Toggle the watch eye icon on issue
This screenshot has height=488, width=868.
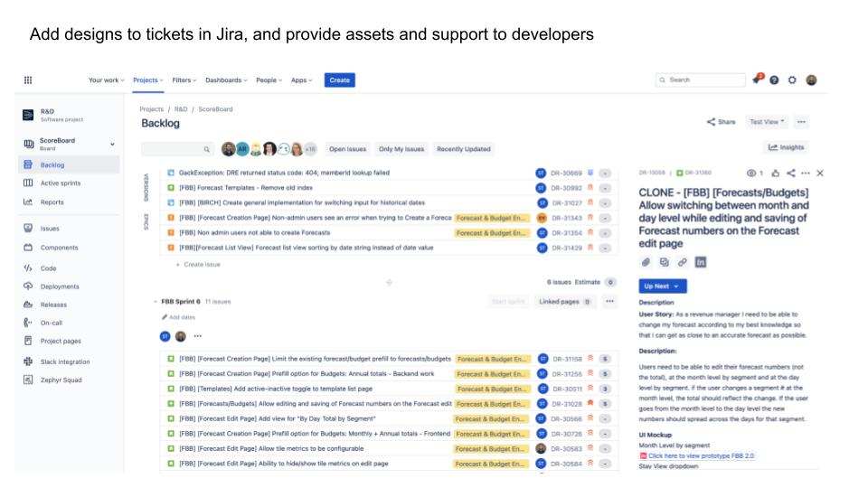[x=751, y=173]
